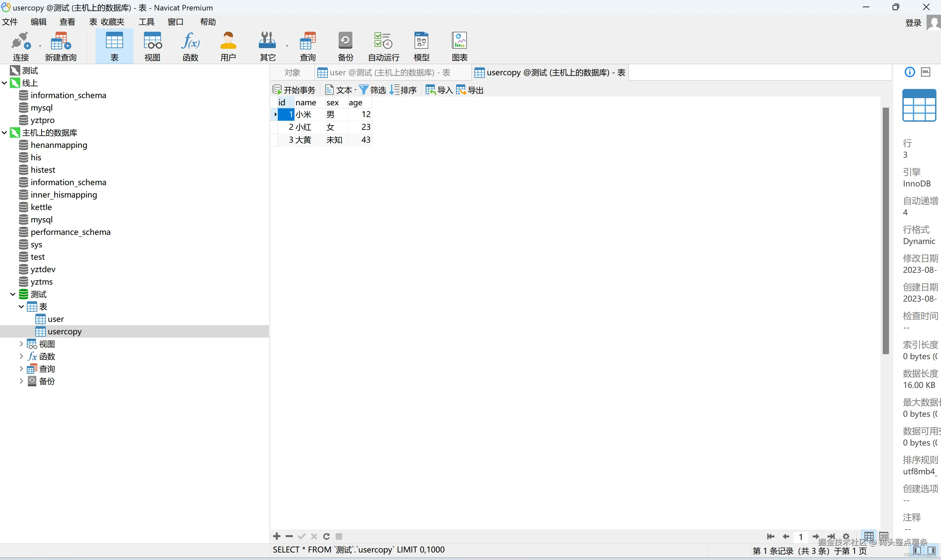Collapse the 线上 connection tree node
The image size is (941, 560).
[5, 83]
